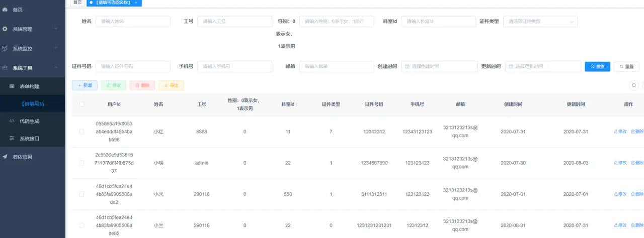Open the 更新时间 date picker
This screenshot has height=238, width=644.
(543, 66)
